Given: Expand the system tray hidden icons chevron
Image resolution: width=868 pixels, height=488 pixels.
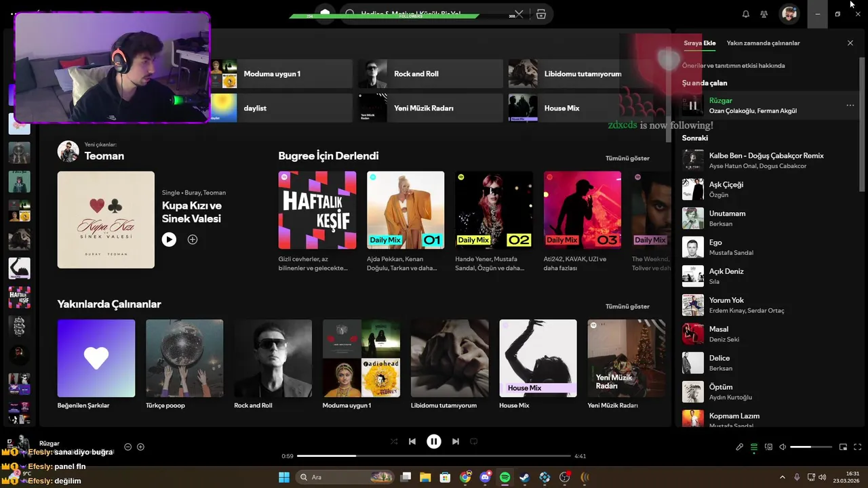Looking at the screenshot, I should (782, 477).
